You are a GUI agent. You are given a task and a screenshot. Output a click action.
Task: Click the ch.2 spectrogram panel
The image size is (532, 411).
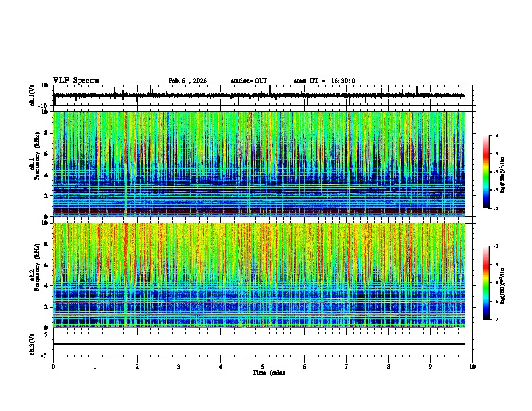click(x=259, y=275)
